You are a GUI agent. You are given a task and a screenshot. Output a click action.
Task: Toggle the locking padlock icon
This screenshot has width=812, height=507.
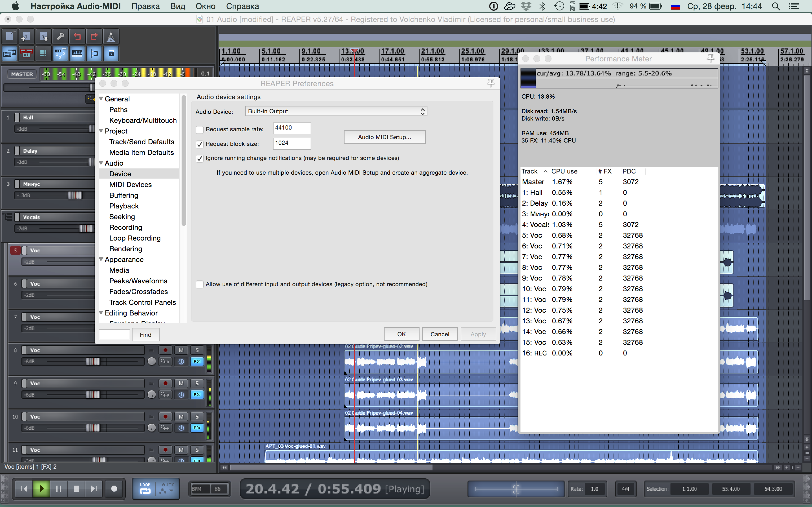111,54
